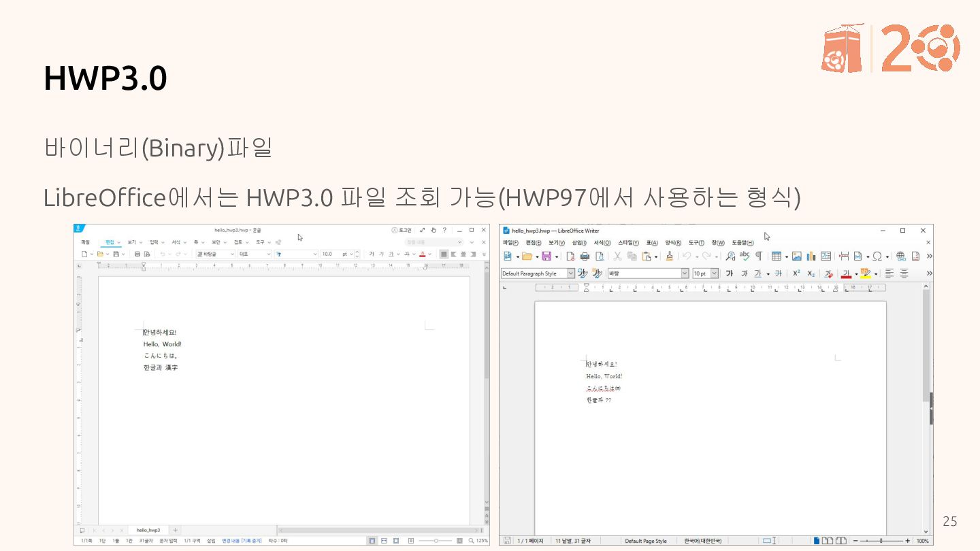Click the Copy icon in LibreOffice Writer
The image size is (980, 551).
tap(632, 256)
